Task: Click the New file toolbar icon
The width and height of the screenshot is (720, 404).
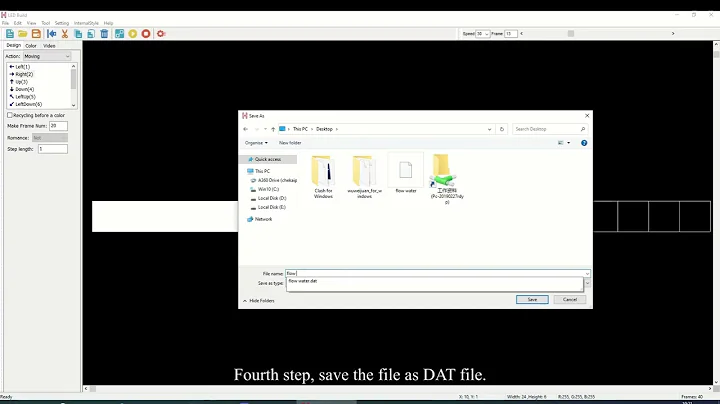Action: (10, 34)
